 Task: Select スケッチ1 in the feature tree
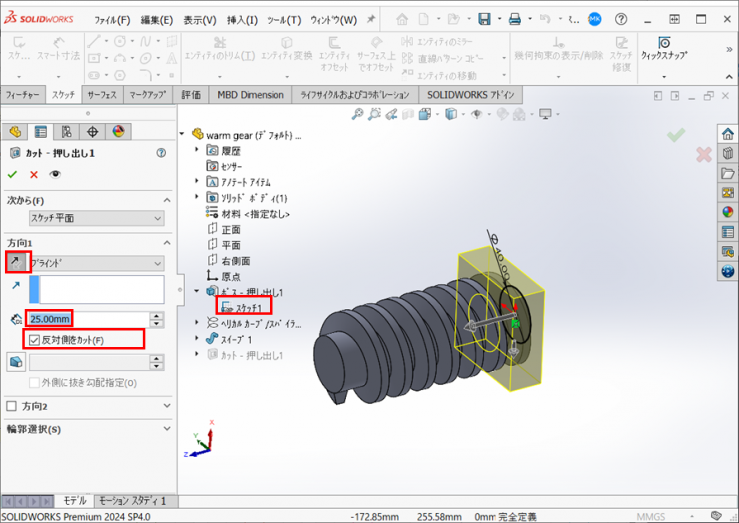tap(247, 307)
